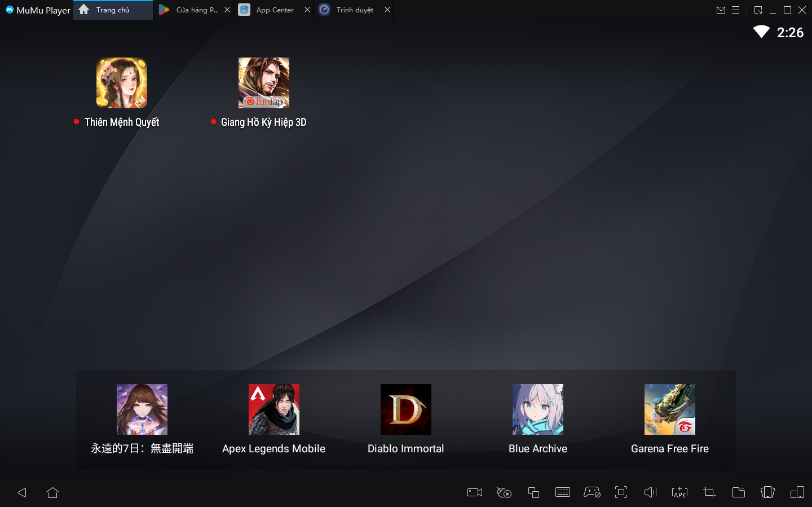The image size is (812, 507).
Task: Click the fullscreen icon in bottom toolbar
Action: [x=621, y=492]
